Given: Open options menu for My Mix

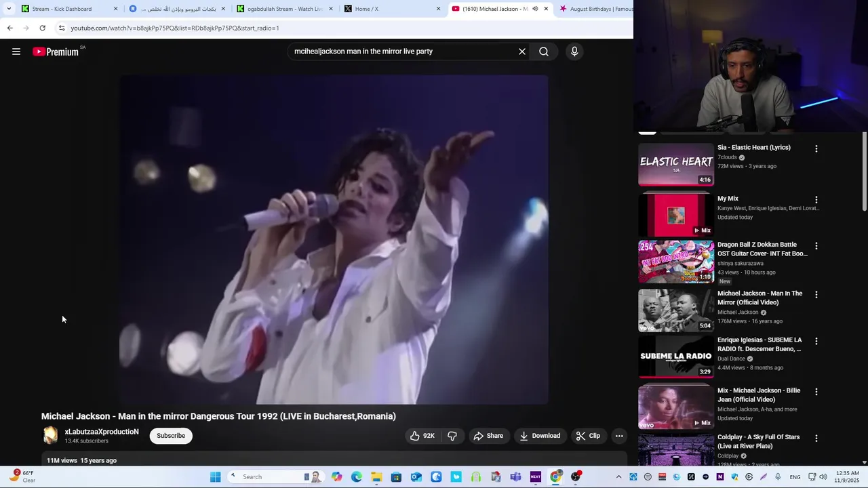Looking at the screenshot, I should (x=816, y=200).
